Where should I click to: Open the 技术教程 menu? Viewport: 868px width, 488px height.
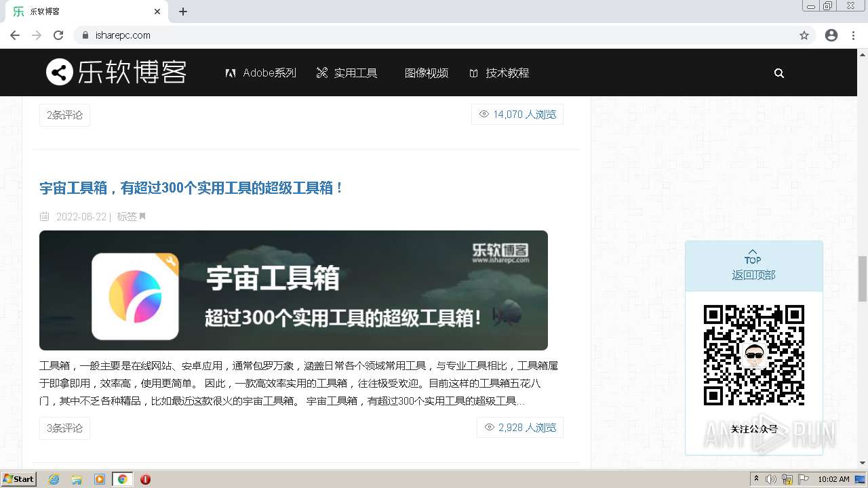(499, 73)
